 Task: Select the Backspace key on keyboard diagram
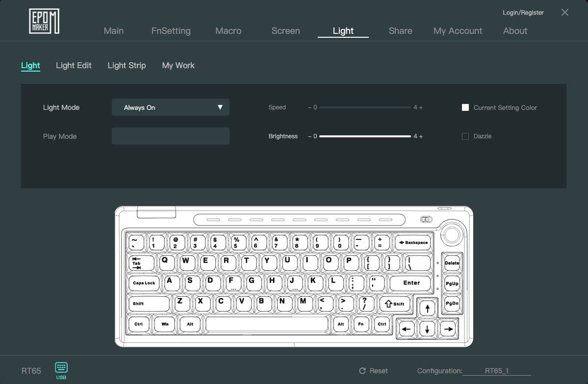[x=413, y=242]
